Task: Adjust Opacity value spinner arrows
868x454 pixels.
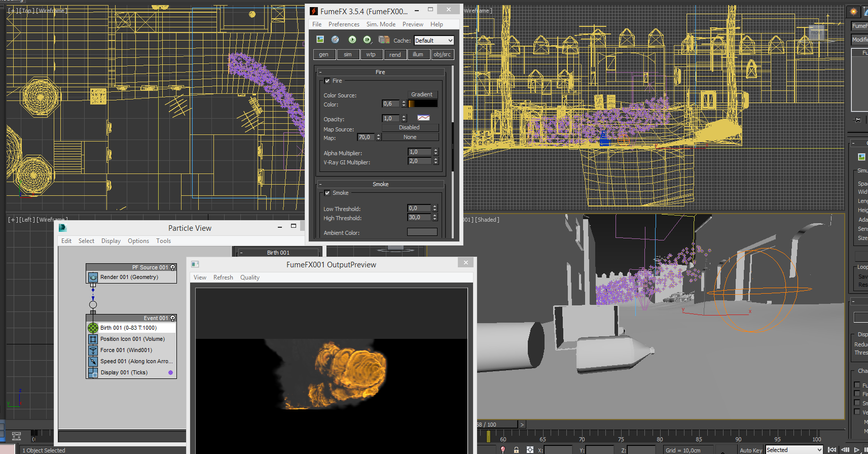Action: [404, 118]
